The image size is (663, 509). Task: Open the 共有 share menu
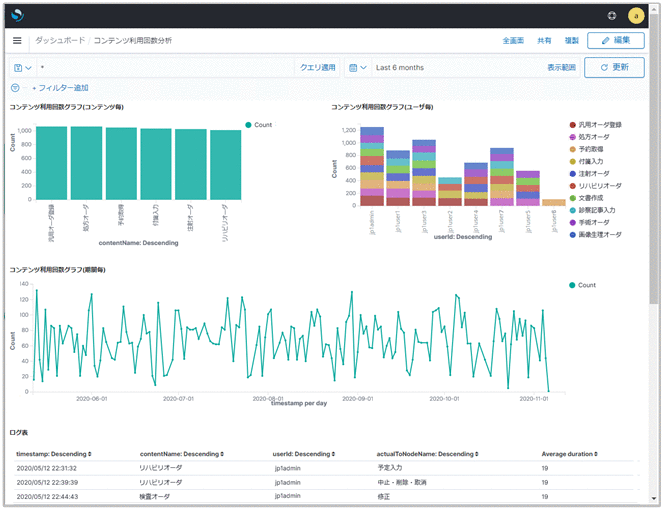544,41
